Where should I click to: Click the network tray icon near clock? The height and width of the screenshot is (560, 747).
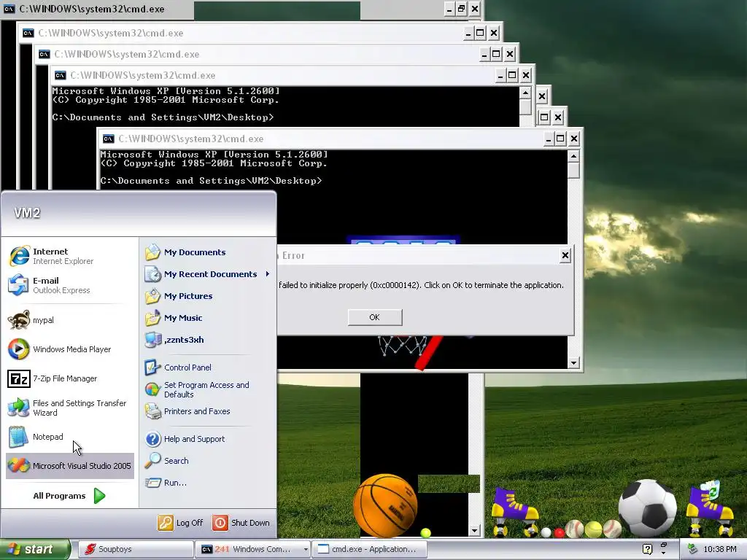coord(693,549)
